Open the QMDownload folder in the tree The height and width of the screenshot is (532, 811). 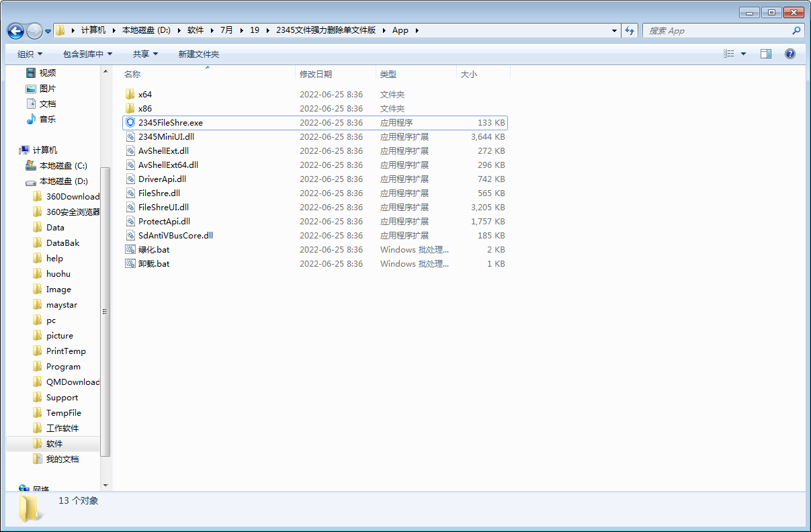(x=73, y=382)
